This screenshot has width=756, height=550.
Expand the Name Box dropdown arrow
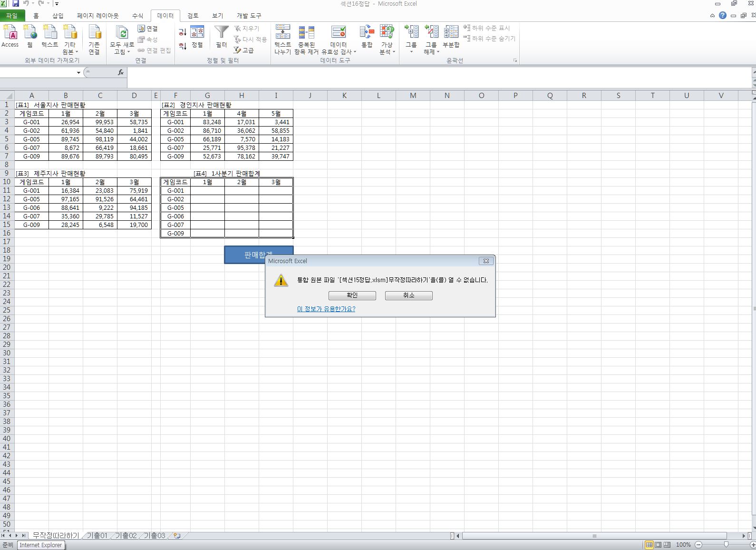(78, 73)
